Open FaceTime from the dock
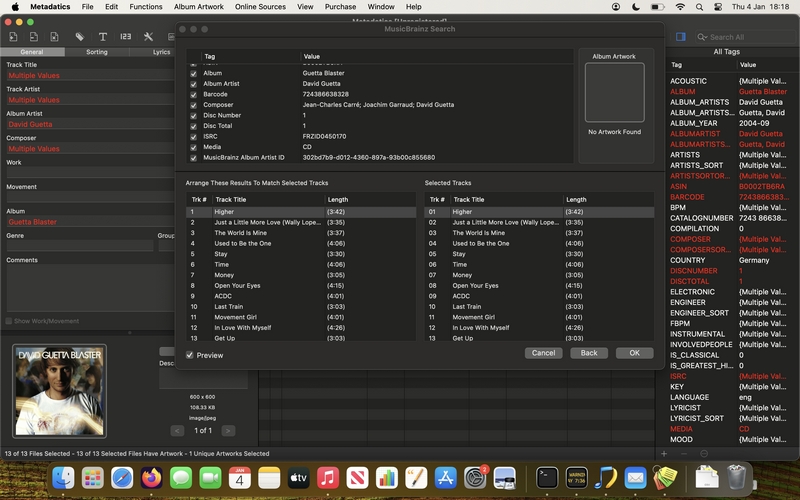The width and height of the screenshot is (800, 500). (210, 478)
